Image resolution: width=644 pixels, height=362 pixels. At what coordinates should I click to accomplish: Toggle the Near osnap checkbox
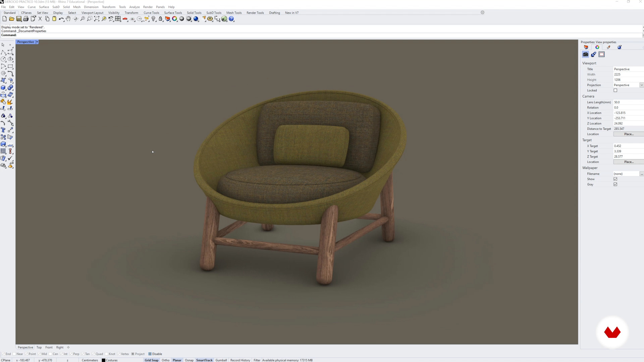[14, 354]
